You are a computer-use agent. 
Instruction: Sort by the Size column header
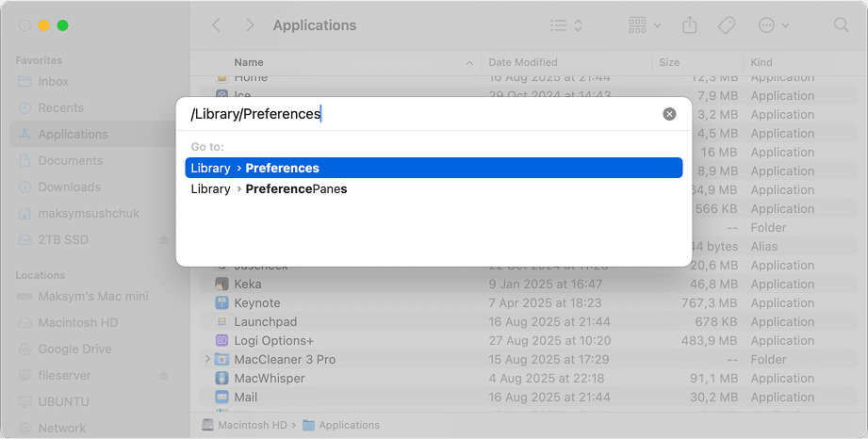pyautogui.click(x=669, y=62)
